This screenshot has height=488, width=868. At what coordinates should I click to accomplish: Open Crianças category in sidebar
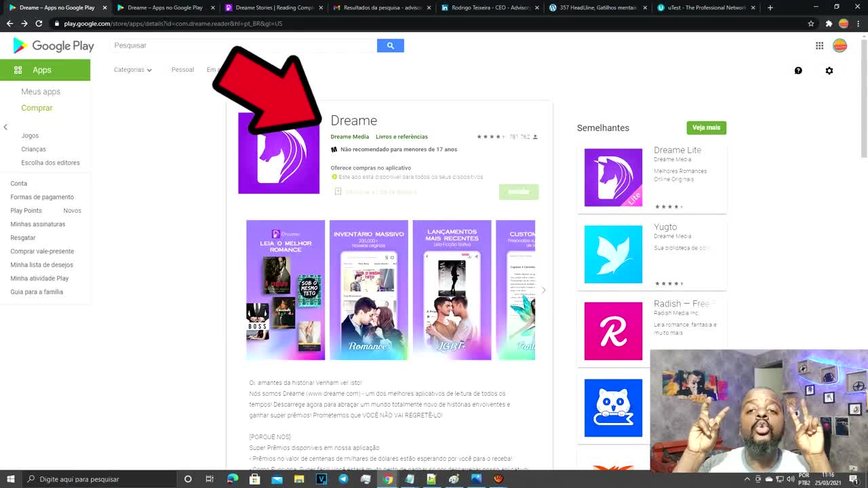(33, 149)
